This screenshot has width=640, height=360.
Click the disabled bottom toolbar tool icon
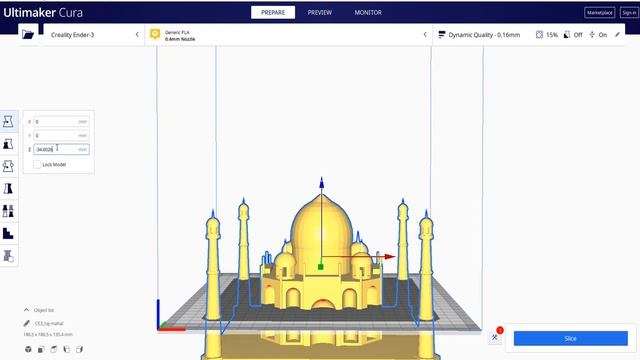tap(8, 256)
